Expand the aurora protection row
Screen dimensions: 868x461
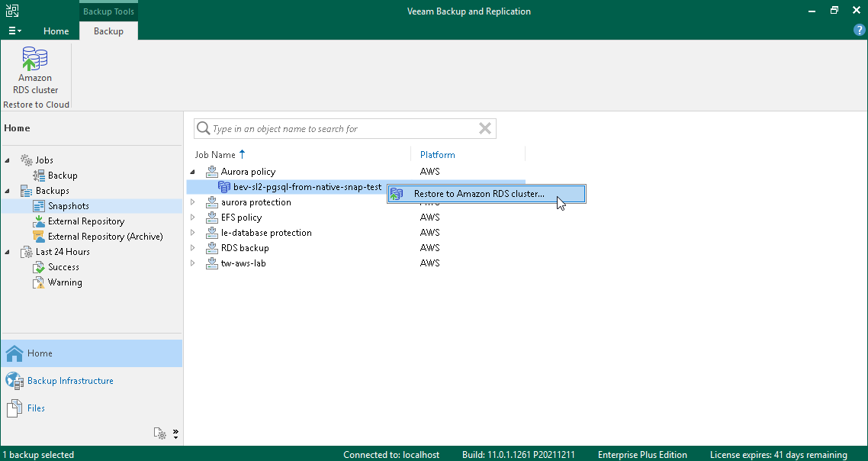pyautogui.click(x=193, y=202)
